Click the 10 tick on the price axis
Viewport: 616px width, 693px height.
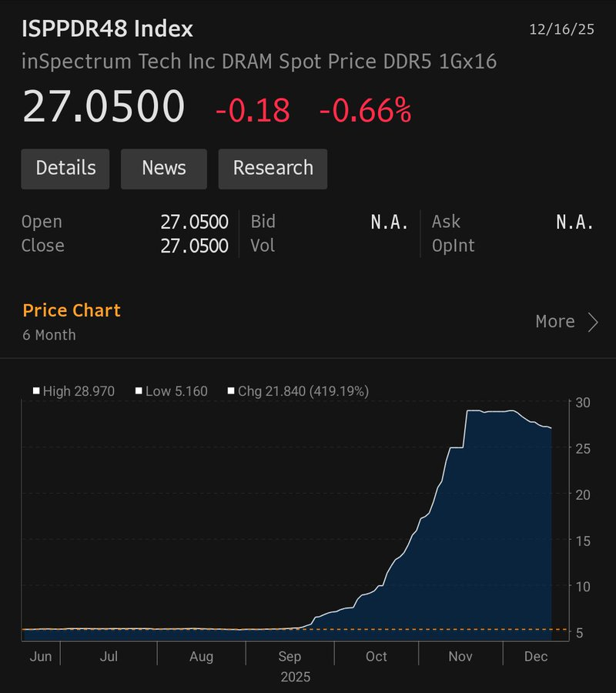pos(583,587)
